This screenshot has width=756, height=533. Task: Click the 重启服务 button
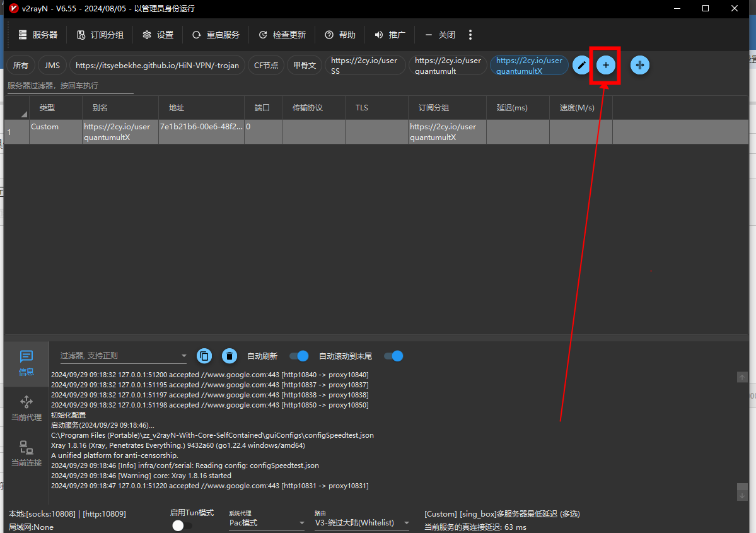tap(216, 35)
